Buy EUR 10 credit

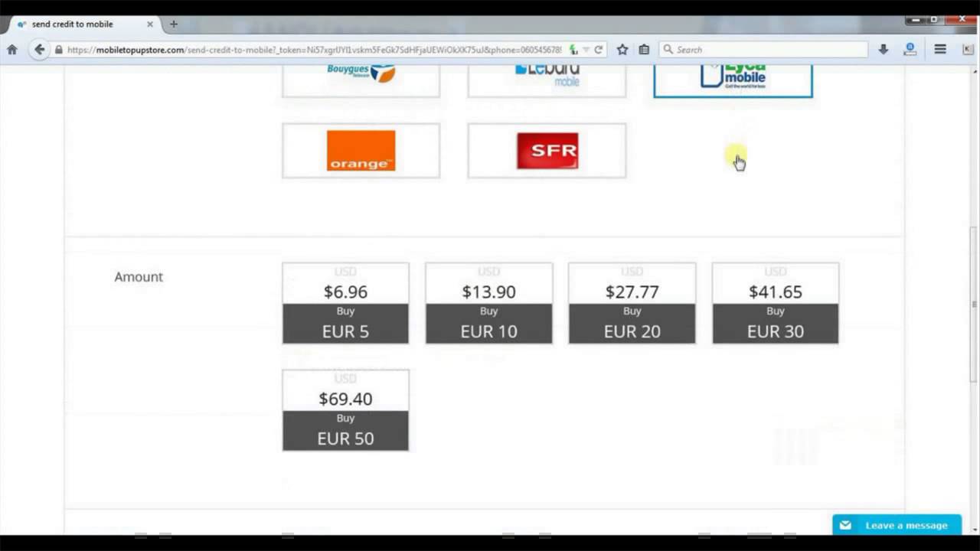(488, 324)
